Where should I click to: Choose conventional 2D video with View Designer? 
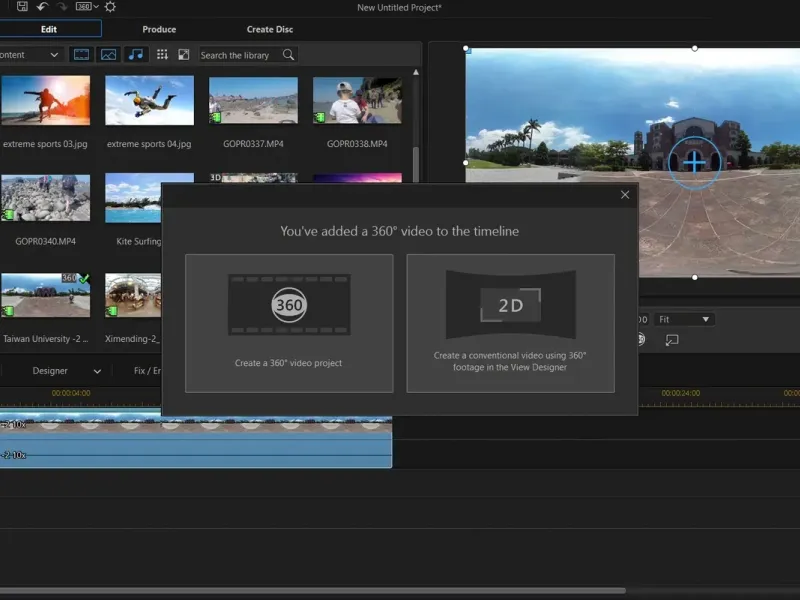[510, 322]
